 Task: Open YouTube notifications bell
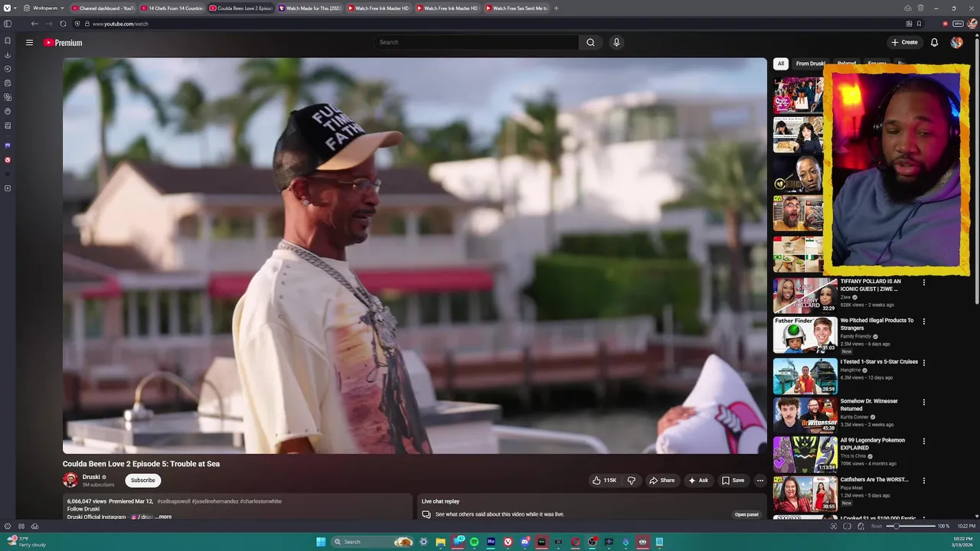[x=934, y=42]
